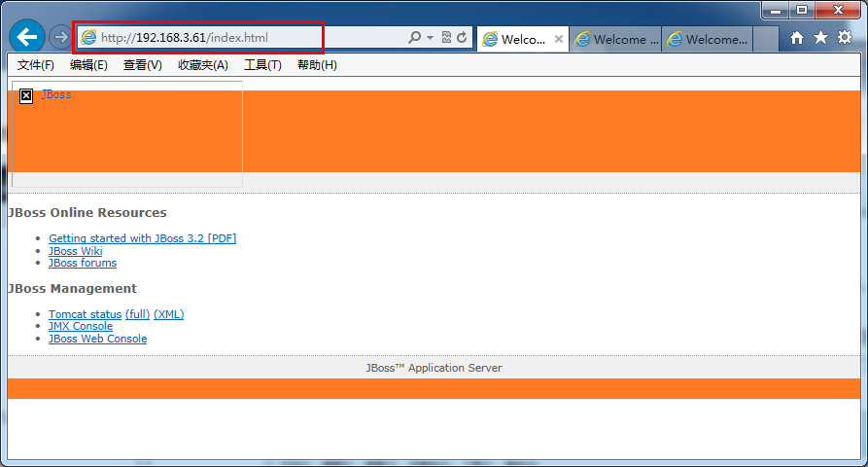
Task: Switch to the third Welcome... tab
Action: [x=708, y=39]
